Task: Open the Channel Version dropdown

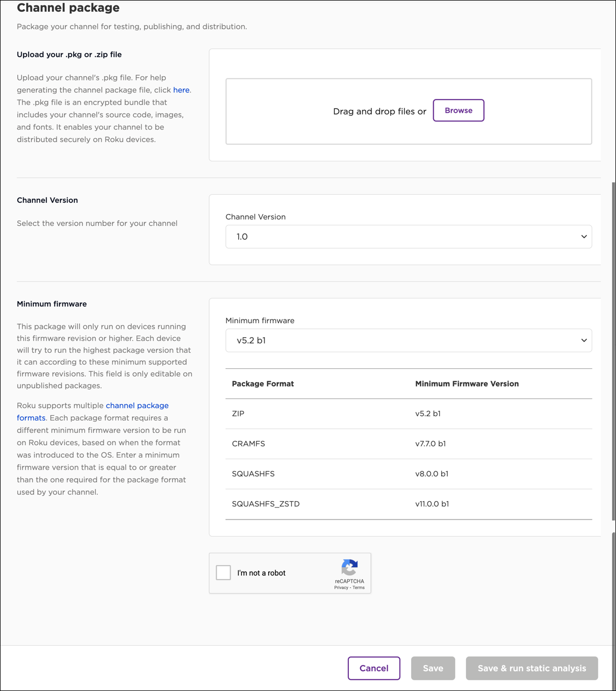Action: click(409, 237)
